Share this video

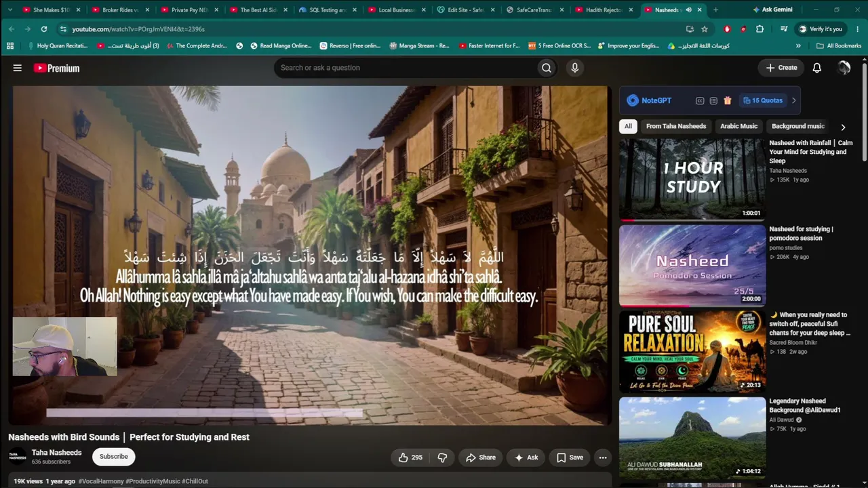(480, 457)
